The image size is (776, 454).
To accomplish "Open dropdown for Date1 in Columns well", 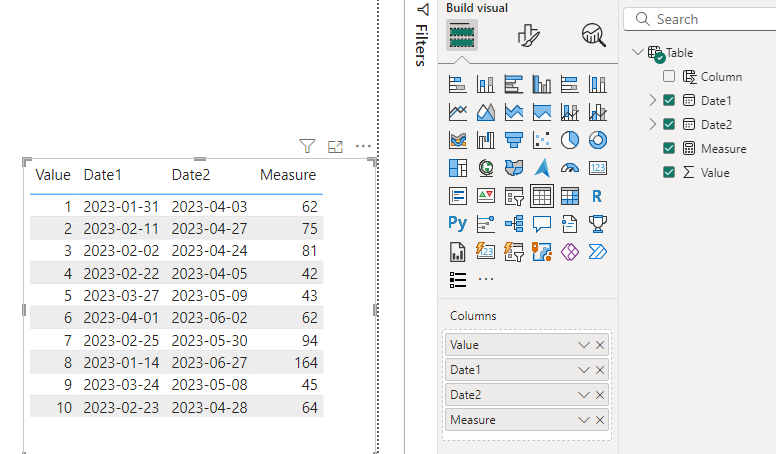I will click(583, 370).
